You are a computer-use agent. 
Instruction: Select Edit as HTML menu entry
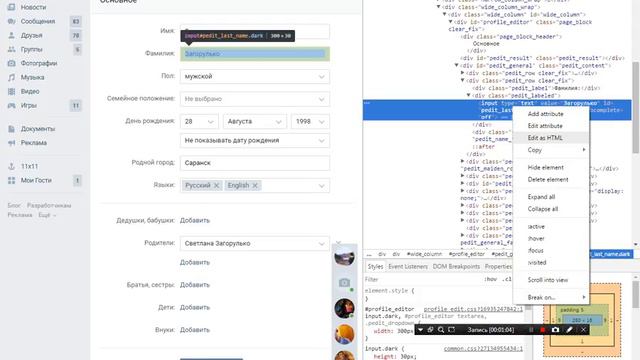pyautogui.click(x=551, y=138)
